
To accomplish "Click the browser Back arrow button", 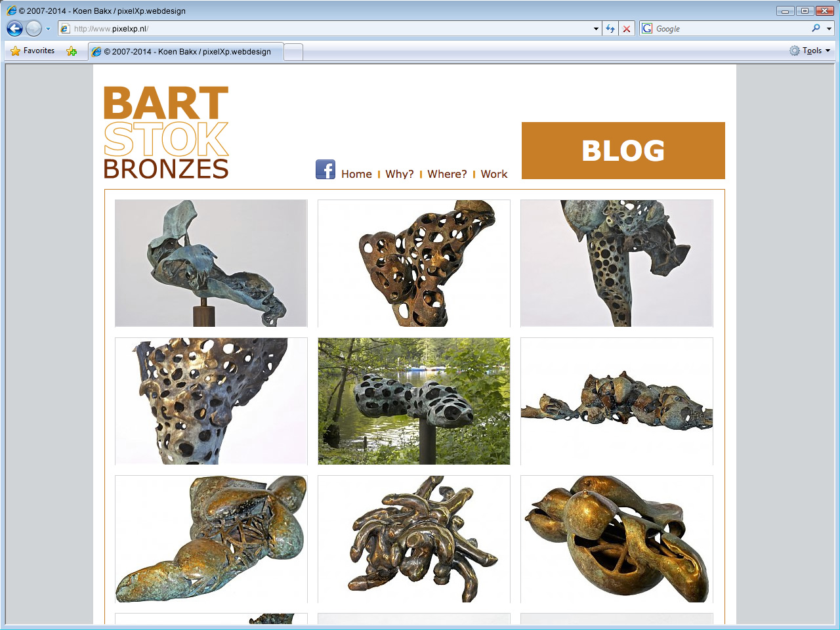I will [14, 28].
